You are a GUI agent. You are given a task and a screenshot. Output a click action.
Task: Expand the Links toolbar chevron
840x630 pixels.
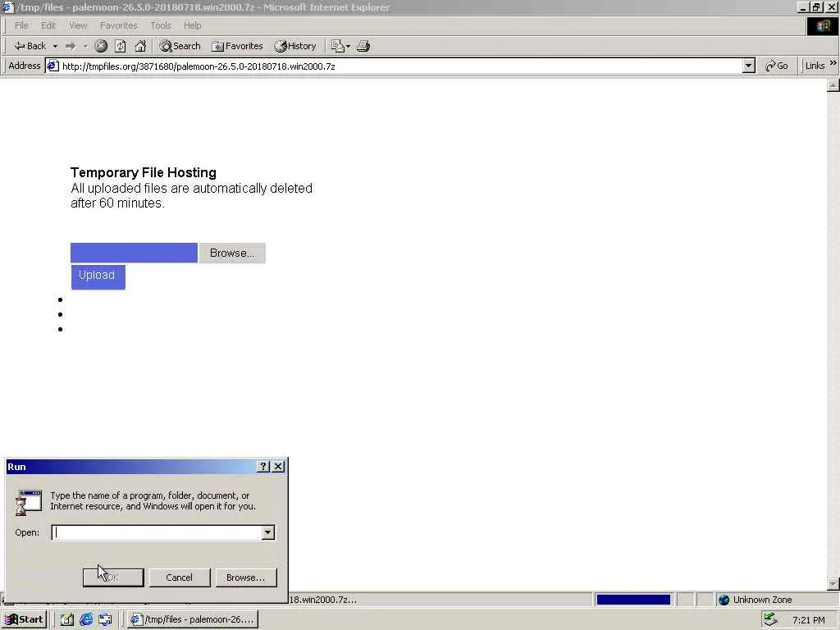833,63
